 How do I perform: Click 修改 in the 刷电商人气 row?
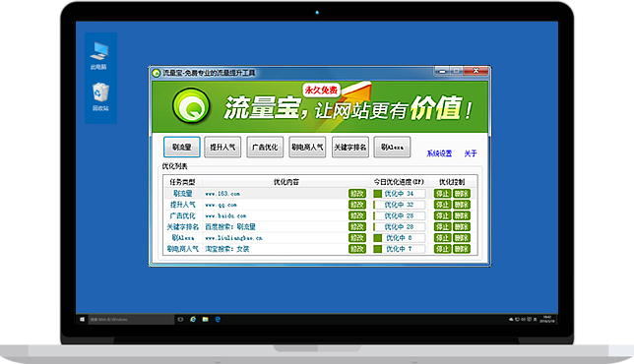click(x=357, y=249)
